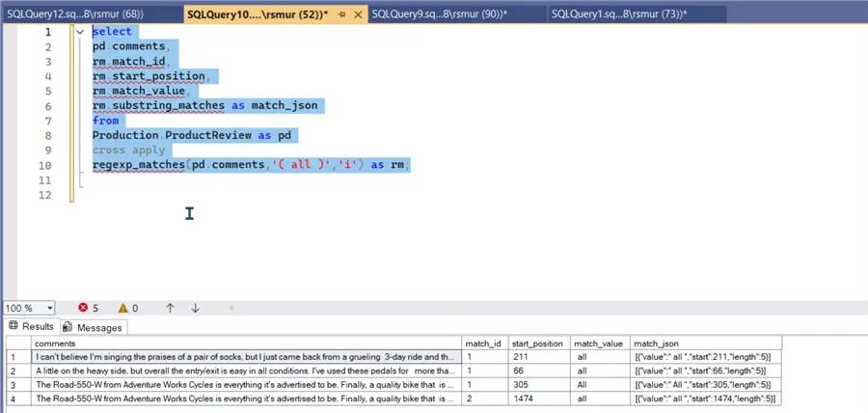Click the yellow warning count icon

click(x=122, y=308)
